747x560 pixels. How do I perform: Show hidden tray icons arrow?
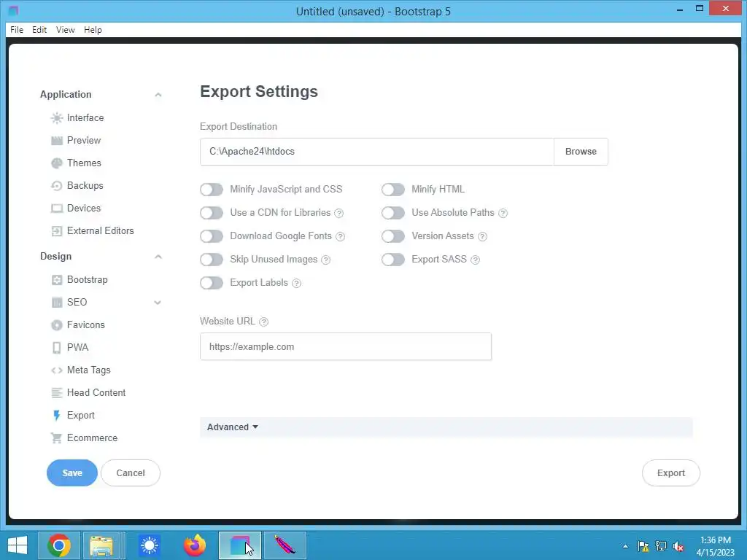[625, 546]
